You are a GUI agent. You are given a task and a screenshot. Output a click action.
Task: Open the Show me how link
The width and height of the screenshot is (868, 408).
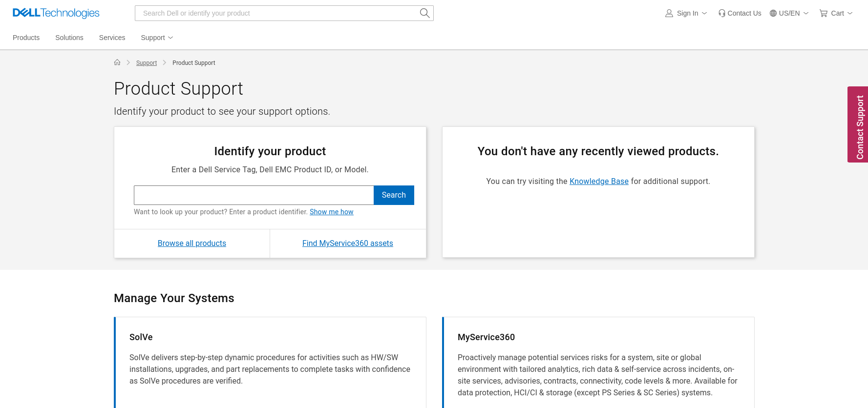(x=332, y=212)
